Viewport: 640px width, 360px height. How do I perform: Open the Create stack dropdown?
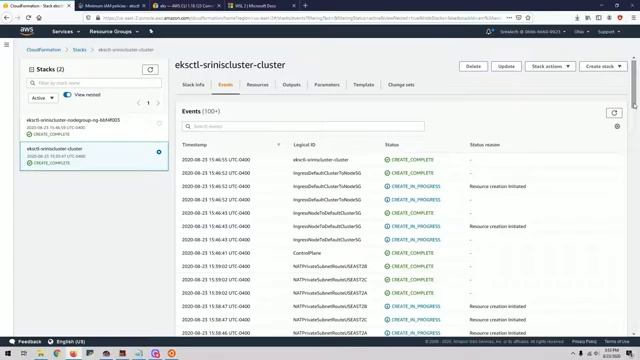tap(603, 66)
